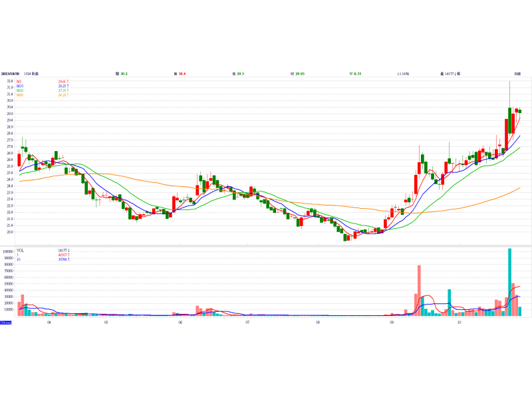This screenshot has width=532, height=399.
Task: Click the CMoney logo at bottom left
Action: [x=5, y=323]
